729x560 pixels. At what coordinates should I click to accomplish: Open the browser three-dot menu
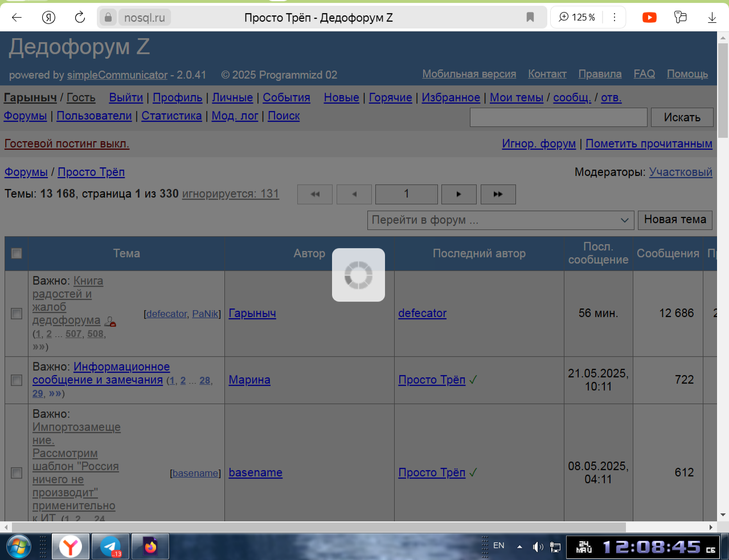614,18
